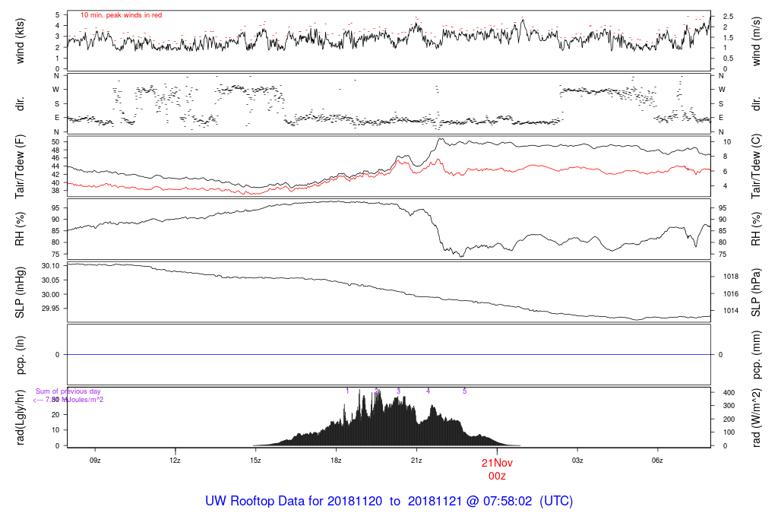778x532 pixels.
Task: Click the blue zero precipitation line
Action: 389,354
